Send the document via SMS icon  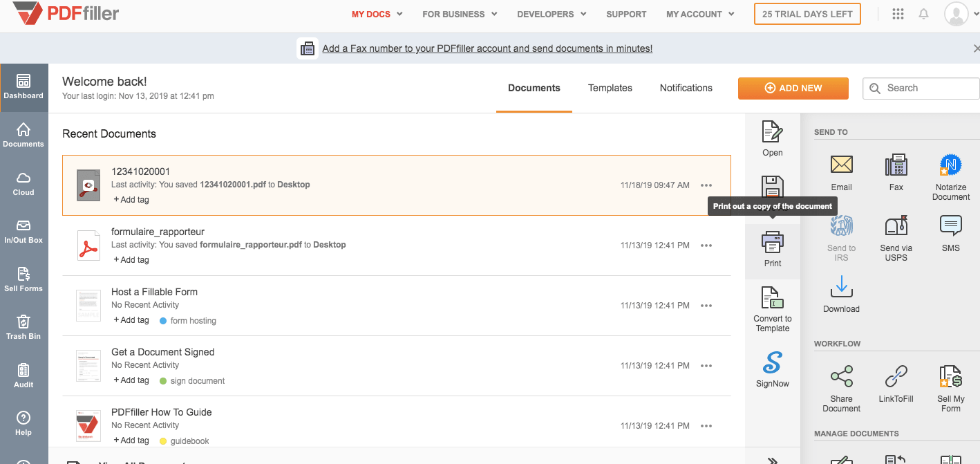click(x=950, y=226)
